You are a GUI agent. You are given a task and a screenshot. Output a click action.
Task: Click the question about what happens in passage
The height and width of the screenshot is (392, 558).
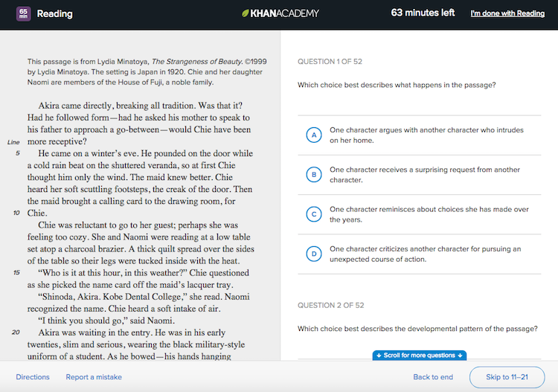397,85
